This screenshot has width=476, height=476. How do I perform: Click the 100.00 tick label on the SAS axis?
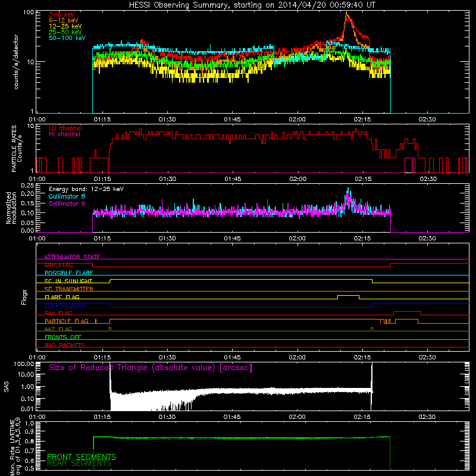click(24, 364)
